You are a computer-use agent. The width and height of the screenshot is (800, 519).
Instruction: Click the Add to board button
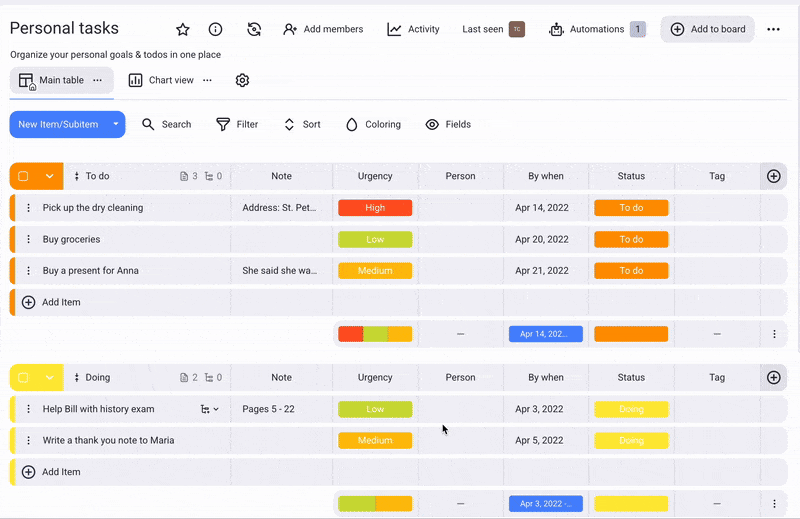(707, 30)
